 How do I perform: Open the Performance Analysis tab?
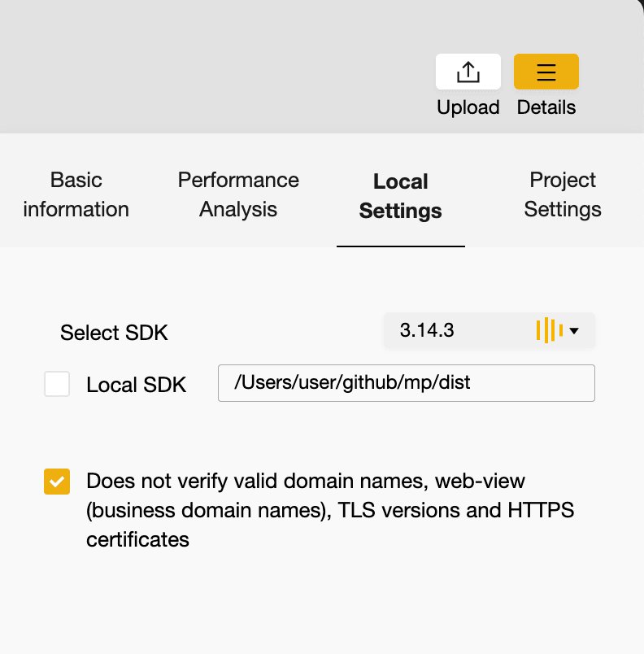click(238, 194)
